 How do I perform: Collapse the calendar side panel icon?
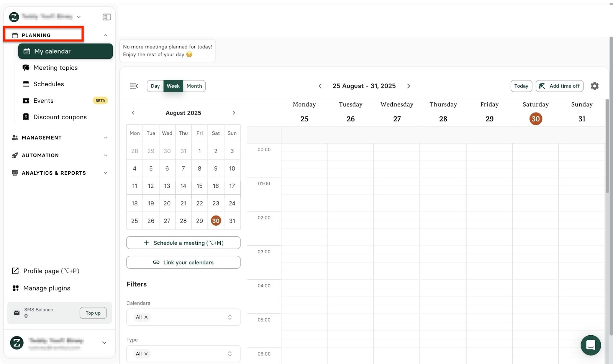(134, 86)
